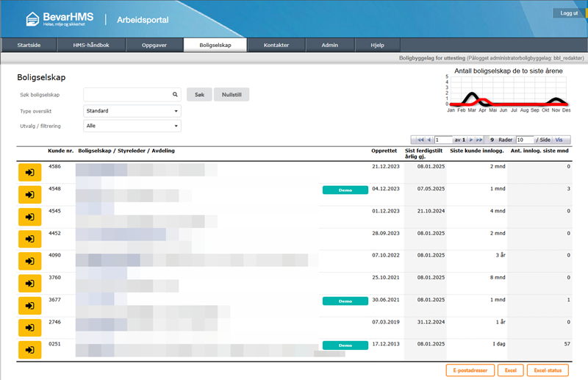588x380 pixels.
Task: Go to next page arrow icon
Action: [x=471, y=140]
